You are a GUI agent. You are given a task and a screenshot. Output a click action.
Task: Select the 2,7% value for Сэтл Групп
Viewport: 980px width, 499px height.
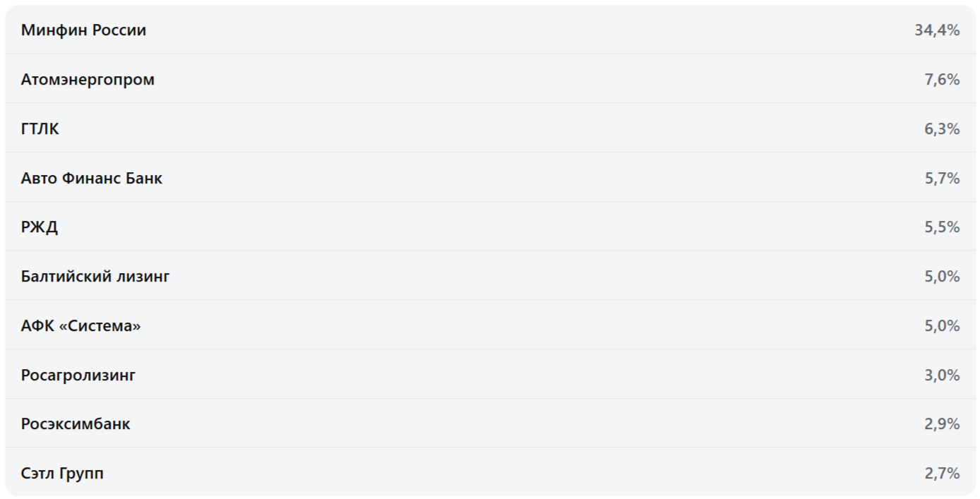click(942, 473)
